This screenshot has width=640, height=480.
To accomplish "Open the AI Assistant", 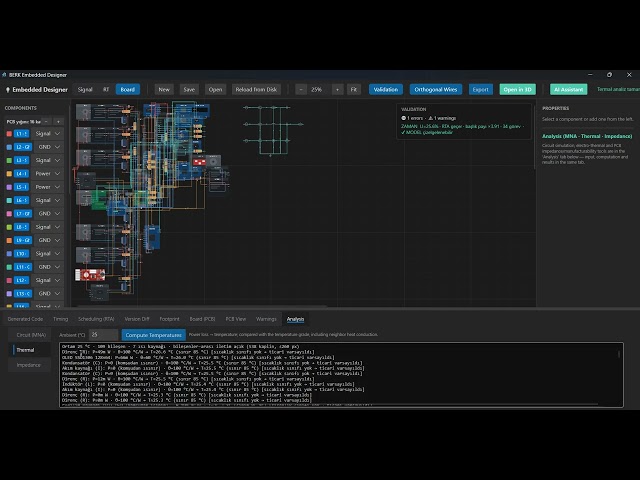I will [569, 89].
